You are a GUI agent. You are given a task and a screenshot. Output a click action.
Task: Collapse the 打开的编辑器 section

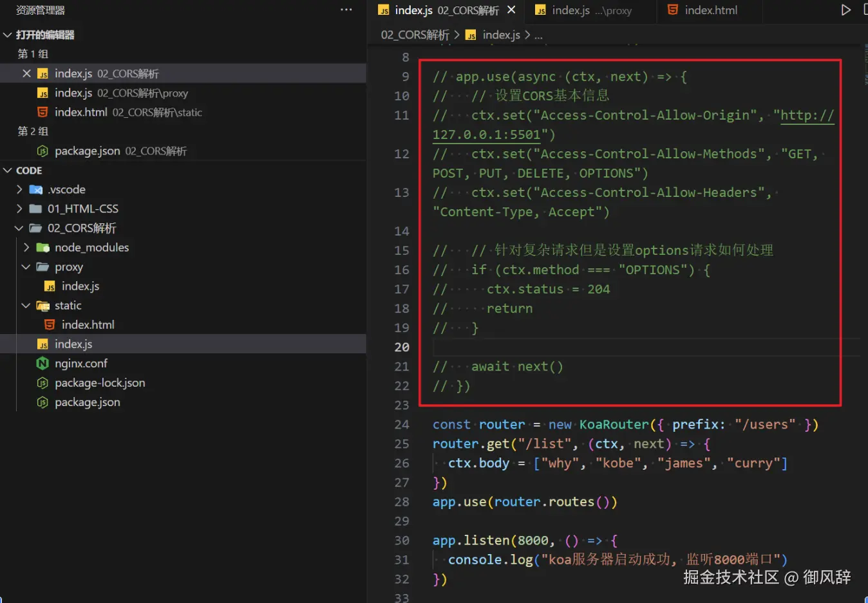click(8, 35)
